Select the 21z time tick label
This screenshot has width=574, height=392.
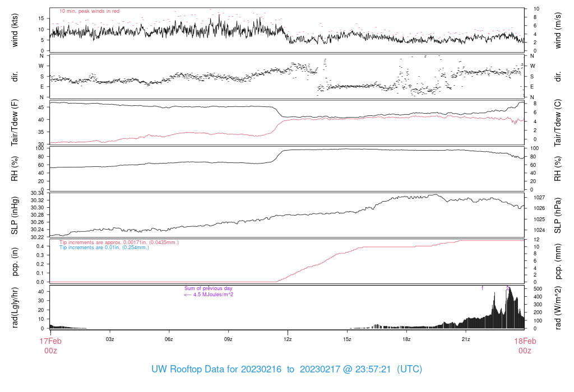(466, 339)
